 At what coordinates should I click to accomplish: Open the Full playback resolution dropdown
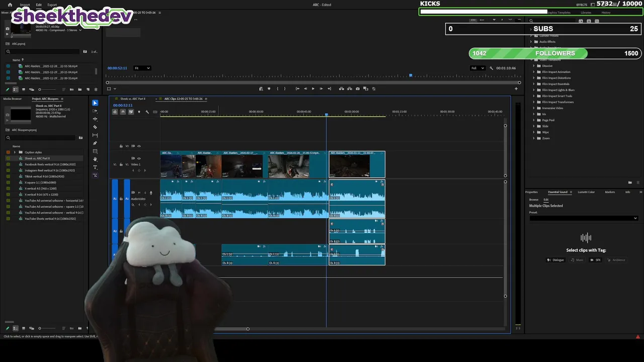[x=477, y=68]
